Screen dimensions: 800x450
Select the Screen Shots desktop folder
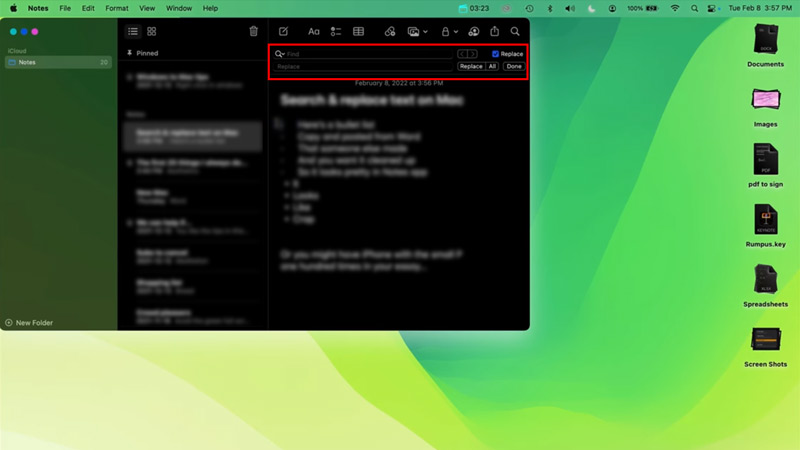[765, 346]
